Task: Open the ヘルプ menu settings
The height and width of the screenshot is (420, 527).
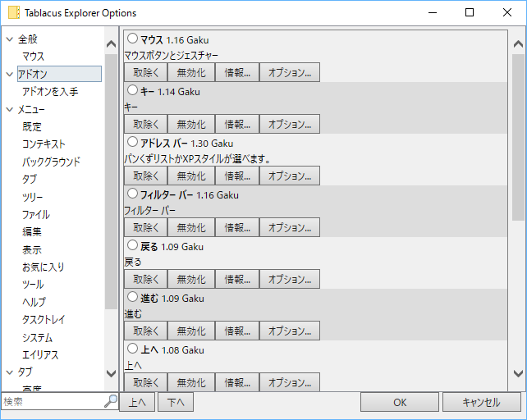Action: (x=34, y=302)
